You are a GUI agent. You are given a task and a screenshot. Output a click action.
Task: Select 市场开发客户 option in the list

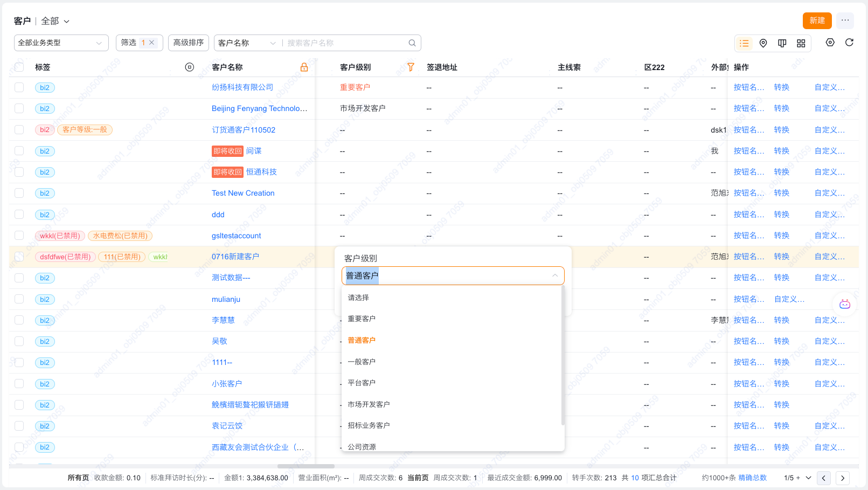coord(369,404)
